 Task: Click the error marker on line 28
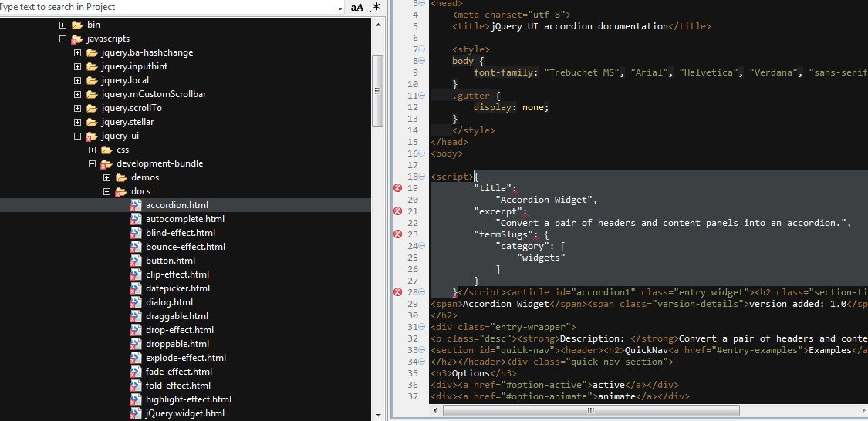pos(398,292)
